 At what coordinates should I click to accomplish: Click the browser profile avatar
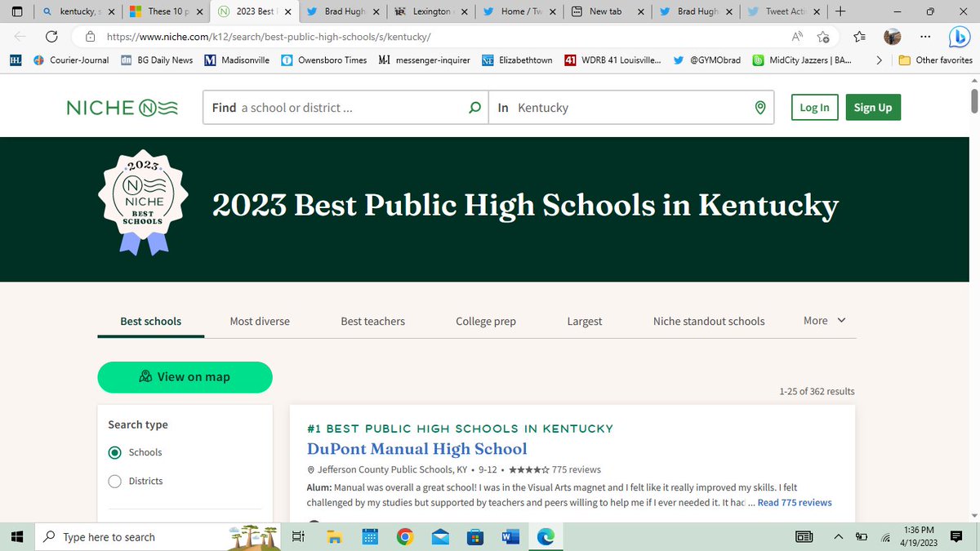(893, 37)
